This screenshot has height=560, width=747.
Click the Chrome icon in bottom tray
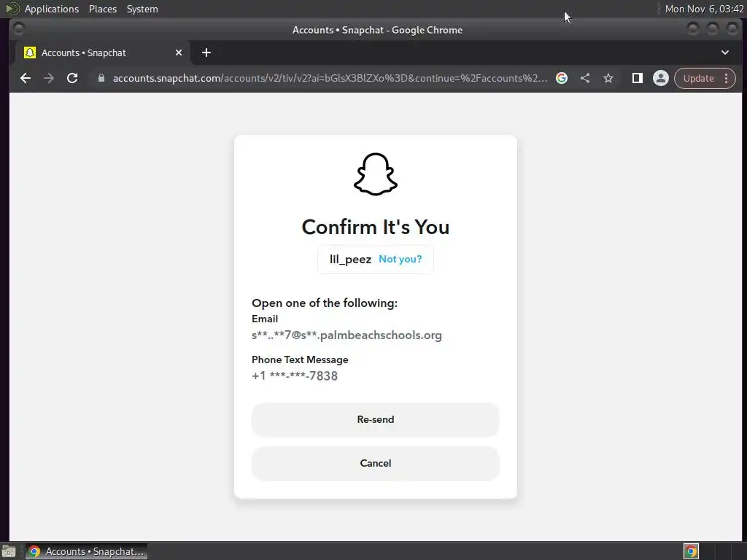691,551
